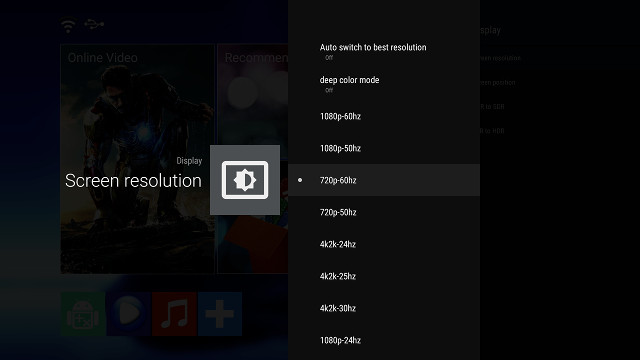Click the USB connection status icon
The image size is (640, 360).
(94, 24)
